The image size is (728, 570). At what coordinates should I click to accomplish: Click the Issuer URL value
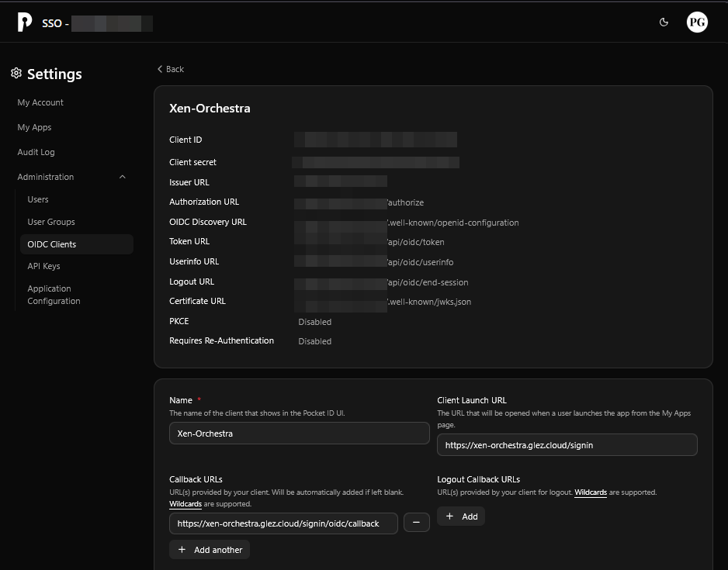click(341, 181)
